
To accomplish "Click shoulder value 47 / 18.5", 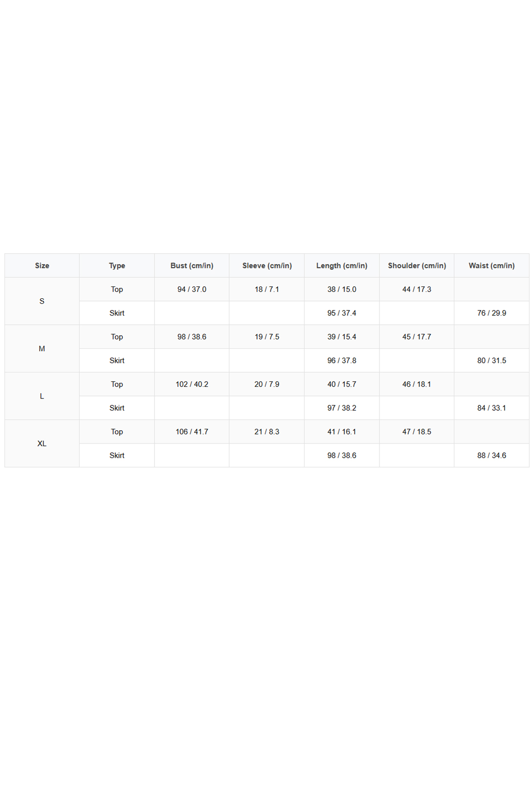I will click(x=417, y=432).
